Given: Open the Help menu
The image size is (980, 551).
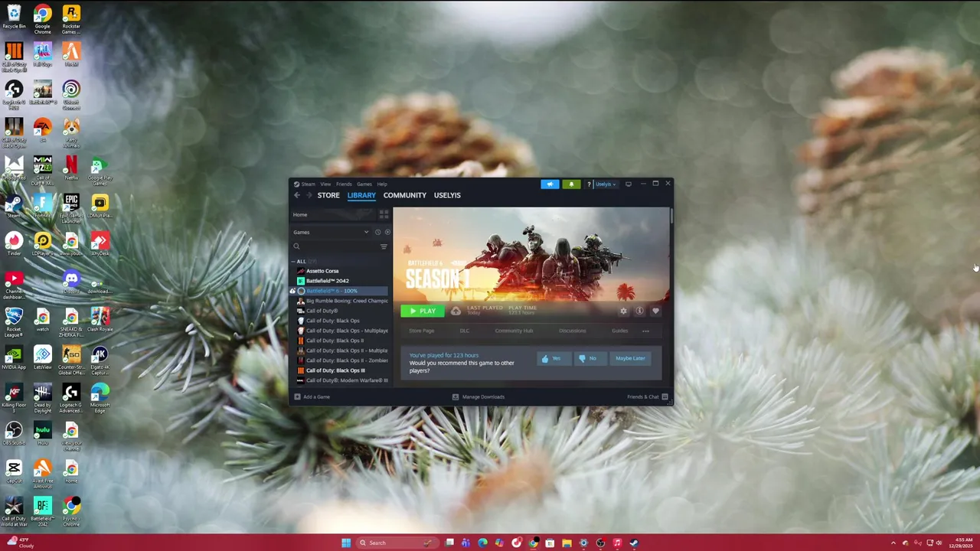Looking at the screenshot, I should coord(382,184).
